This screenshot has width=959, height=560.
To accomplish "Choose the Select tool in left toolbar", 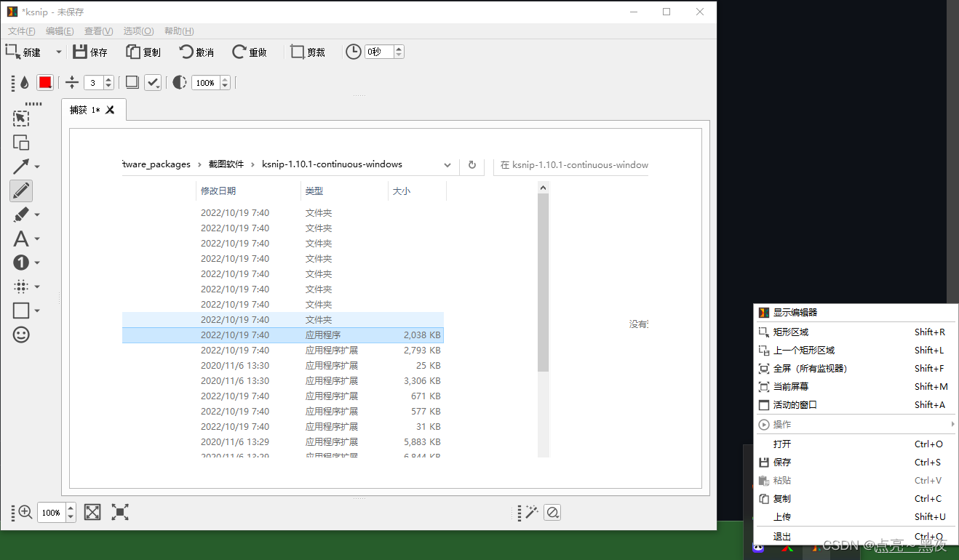I will pyautogui.click(x=21, y=119).
